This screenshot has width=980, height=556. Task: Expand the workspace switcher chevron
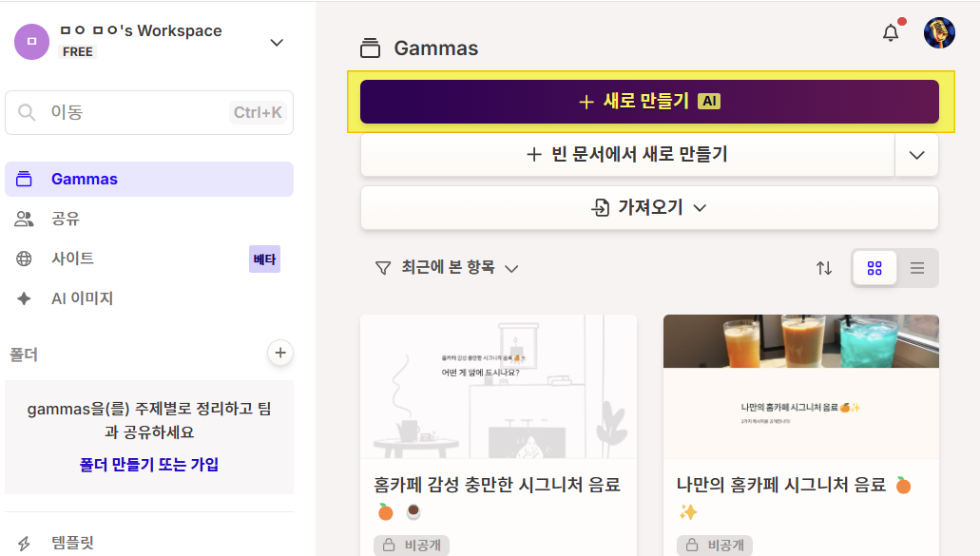point(277,42)
